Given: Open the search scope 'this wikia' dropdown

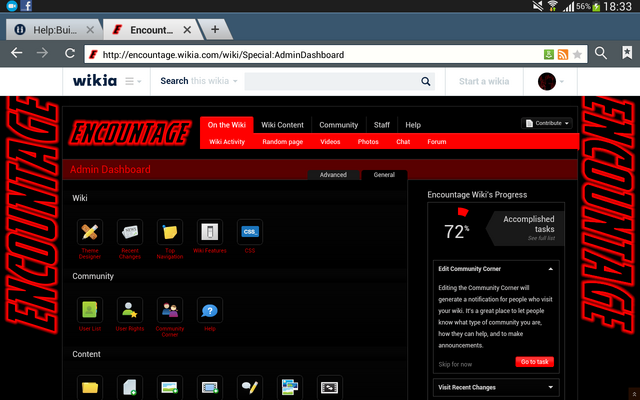Looking at the screenshot, I should pyautogui.click(x=214, y=81).
